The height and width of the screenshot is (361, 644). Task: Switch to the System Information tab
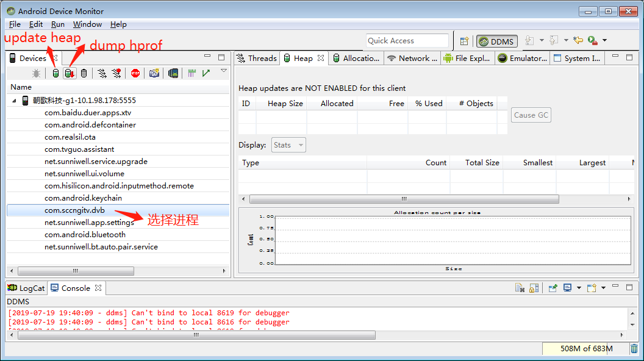pyautogui.click(x=577, y=59)
